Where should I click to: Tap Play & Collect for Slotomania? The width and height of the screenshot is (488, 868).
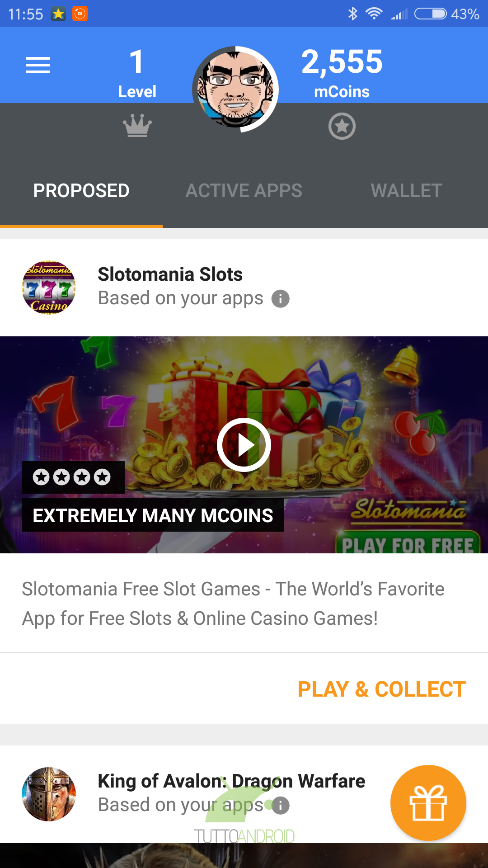point(382,689)
